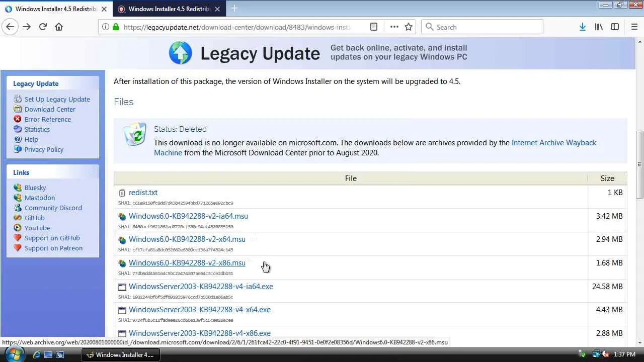Screen dimensions: 644x362
Task: Launch Internet Explorer from the taskbar
Action: coord(36,354)
